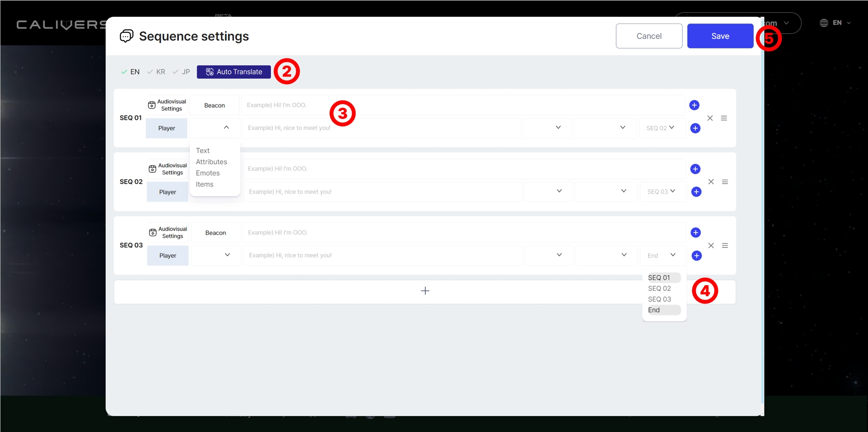This screenshot has width=868, height=432.
Task: Click the drag handle icon for SEQ 02
Action: 725,182
